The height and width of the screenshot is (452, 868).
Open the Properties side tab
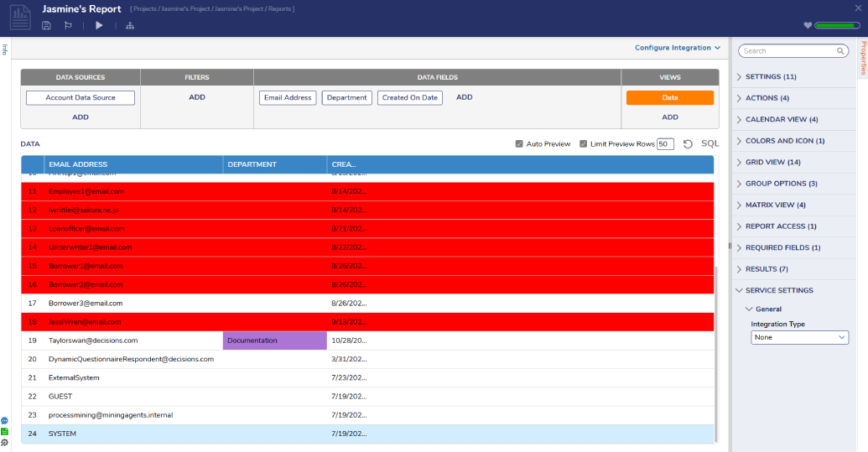click(863, 58)
